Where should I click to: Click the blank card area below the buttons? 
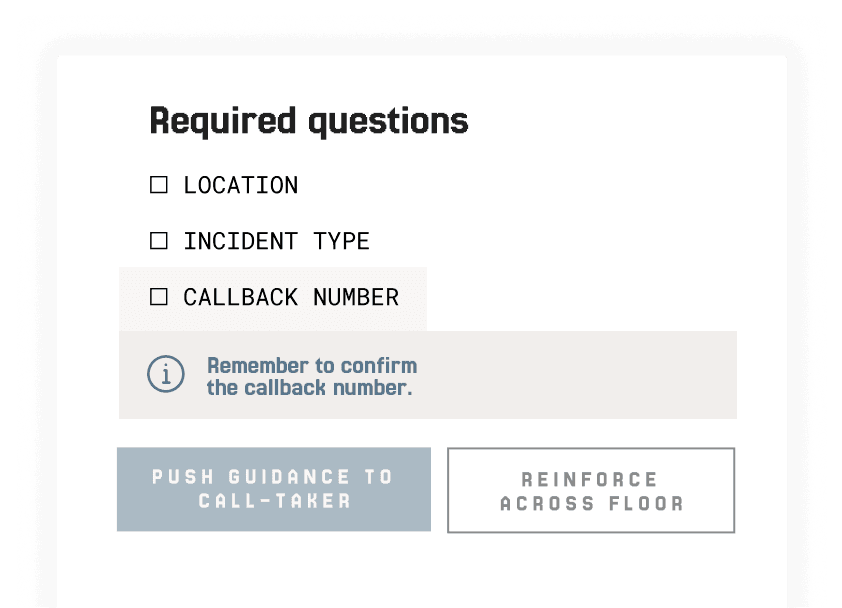[x=422, y=569]
